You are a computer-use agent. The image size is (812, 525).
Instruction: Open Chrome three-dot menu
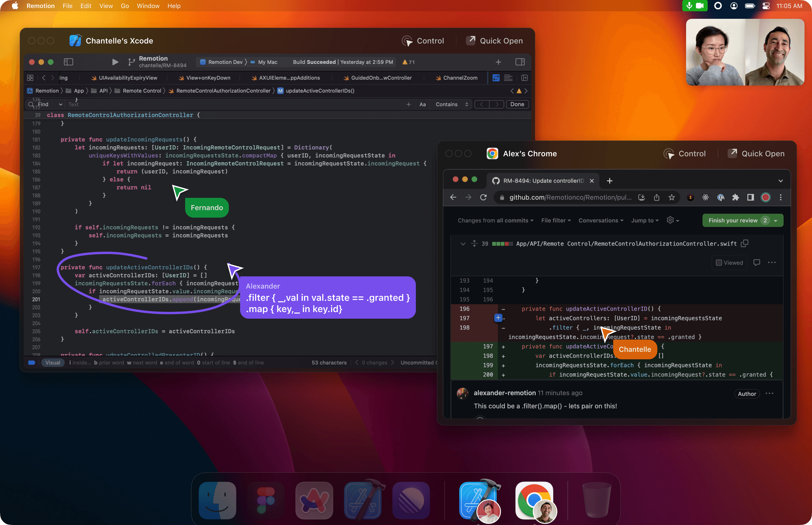pos(781,197)
